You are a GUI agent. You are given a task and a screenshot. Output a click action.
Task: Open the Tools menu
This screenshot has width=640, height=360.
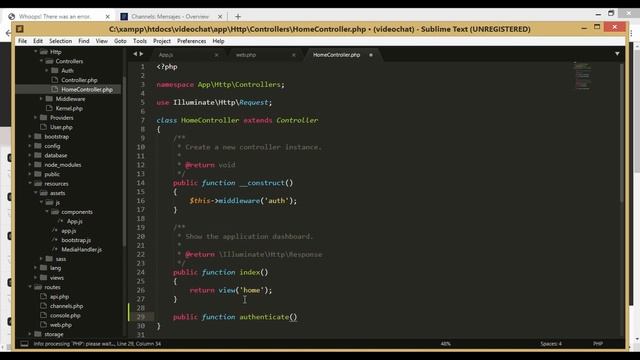[140, 41]
